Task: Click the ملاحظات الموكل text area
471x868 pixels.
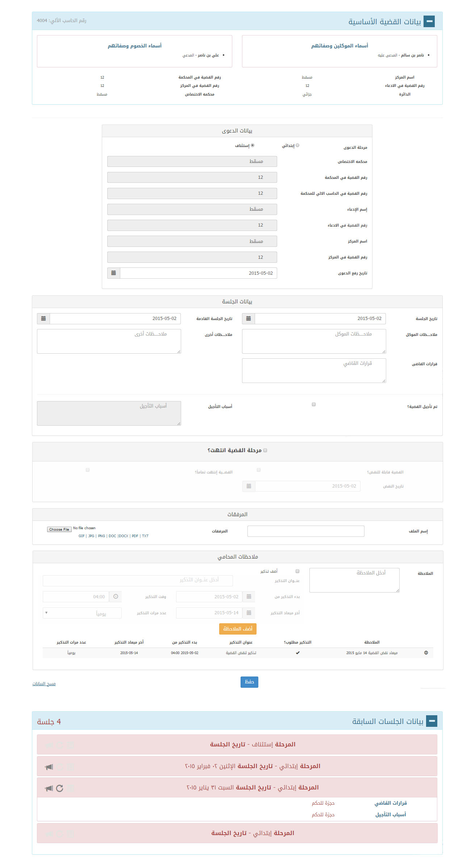Action: tap(314, 341)
